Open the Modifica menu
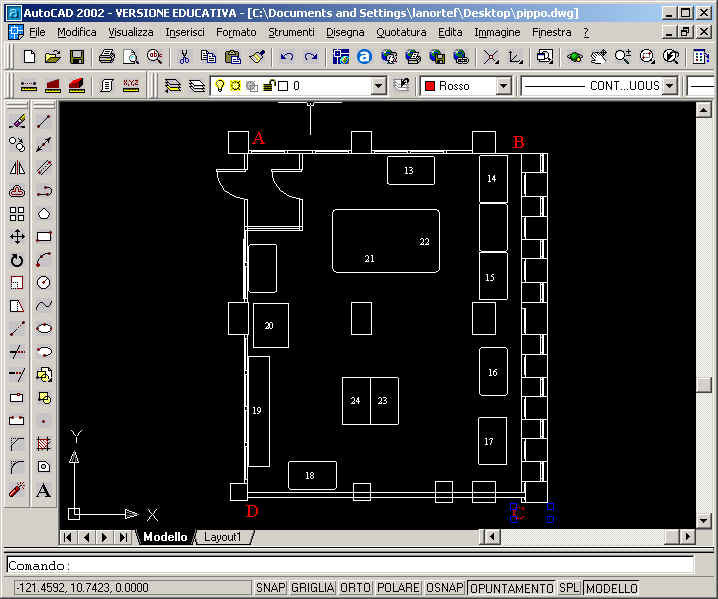This screenshot has width=718, height=599. 76,33
